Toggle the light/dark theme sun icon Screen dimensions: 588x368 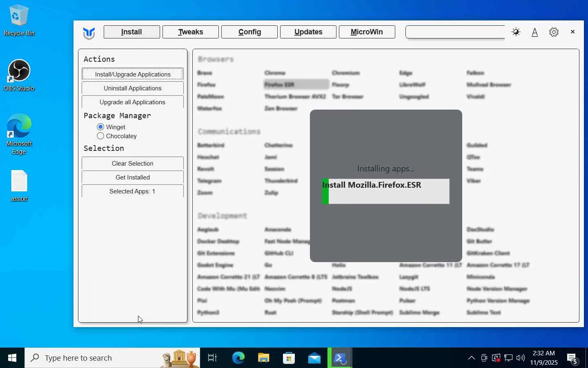[516, 32]
